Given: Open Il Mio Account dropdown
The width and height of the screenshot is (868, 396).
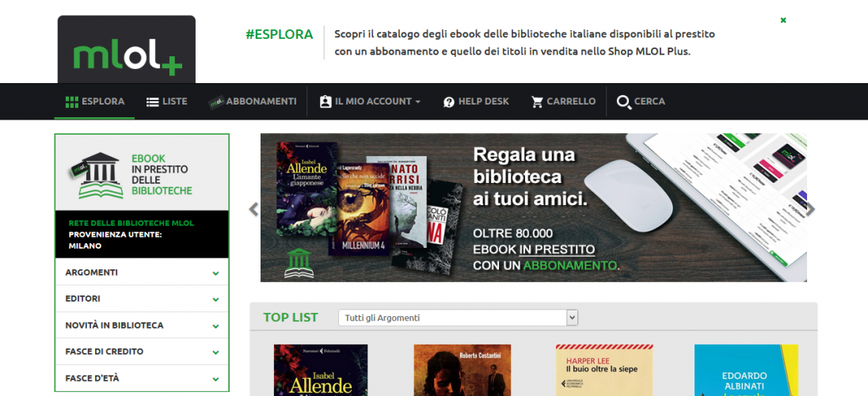Looking at the screenshot, I should [x=371, y=101].
